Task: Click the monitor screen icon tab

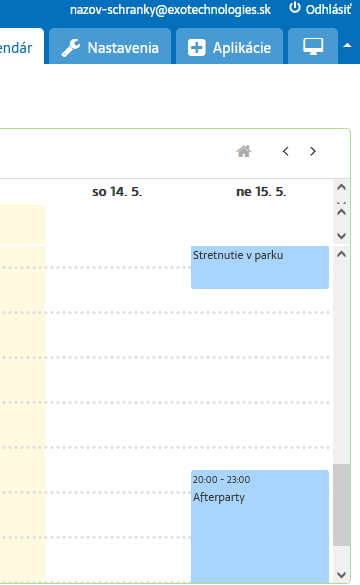Action: coord(313,47)
